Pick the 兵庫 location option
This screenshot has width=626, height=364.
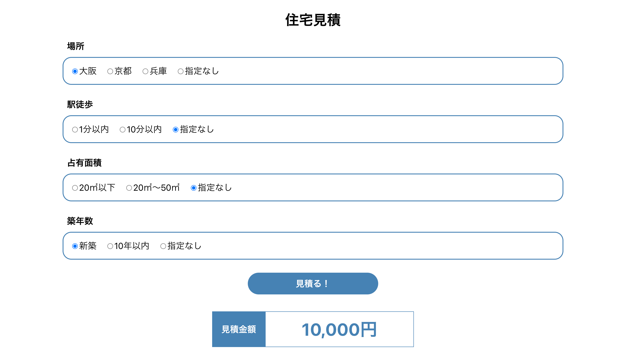pyautogui.click(x=145, y=72)
